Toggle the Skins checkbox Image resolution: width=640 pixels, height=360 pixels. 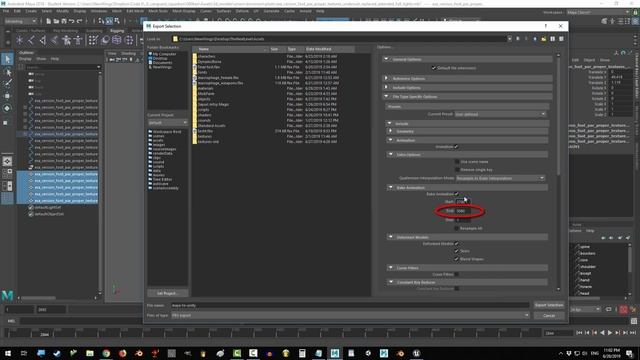(456, 251)
